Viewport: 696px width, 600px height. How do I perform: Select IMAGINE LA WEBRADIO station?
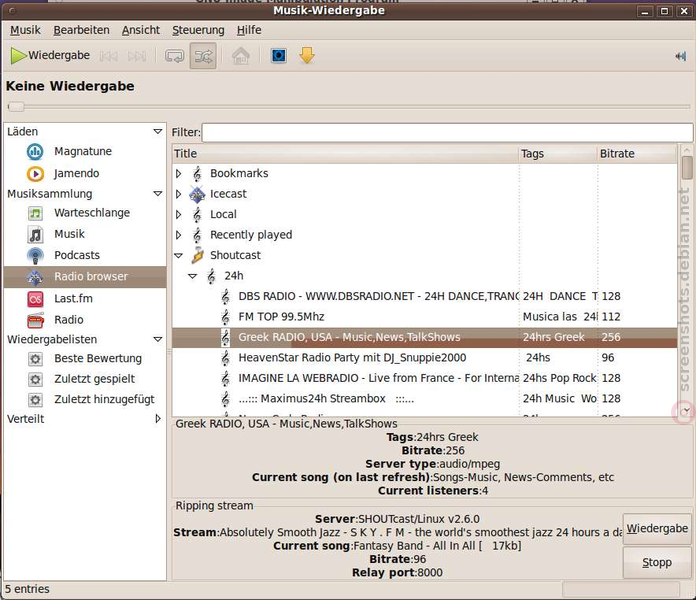425,378
